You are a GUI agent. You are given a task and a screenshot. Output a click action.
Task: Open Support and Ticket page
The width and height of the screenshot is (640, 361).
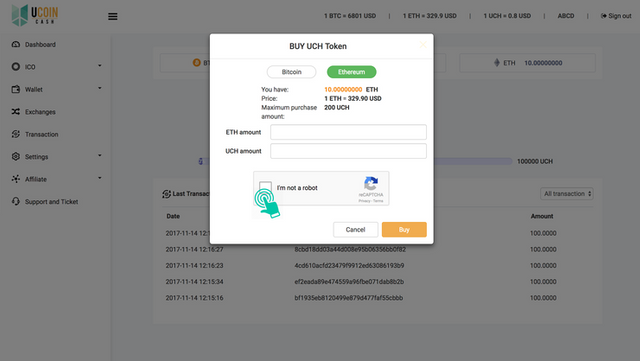point(51,202)
